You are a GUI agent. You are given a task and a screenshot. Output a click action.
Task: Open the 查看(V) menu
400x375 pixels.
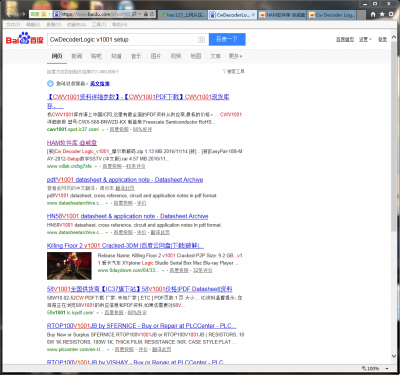53,25
